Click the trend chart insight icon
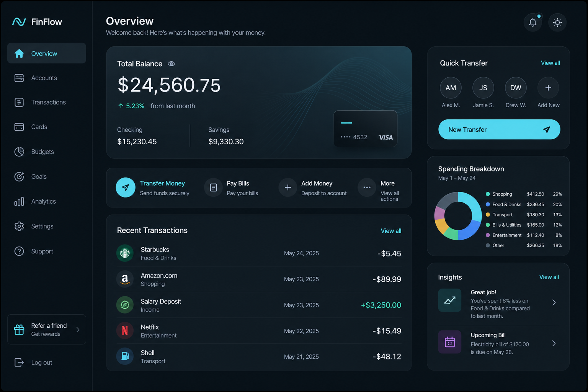This screenshot has height=392, width=588. [x=450, y=301]
